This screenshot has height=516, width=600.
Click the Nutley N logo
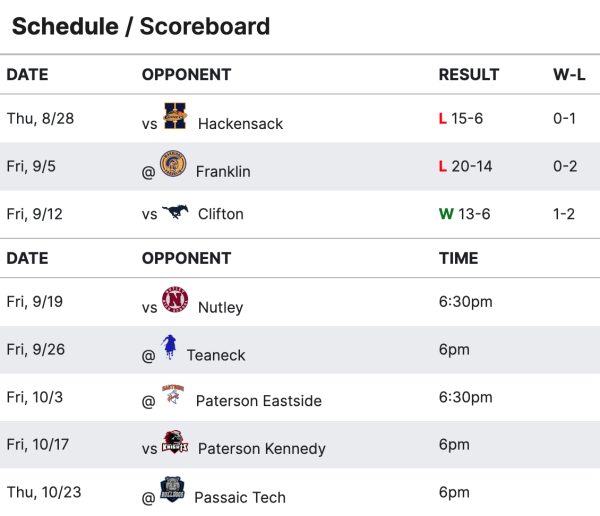pos(175,299)
